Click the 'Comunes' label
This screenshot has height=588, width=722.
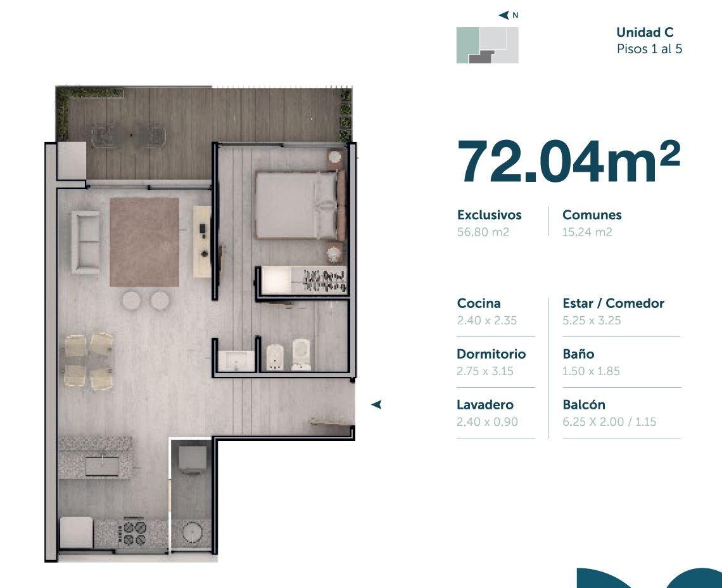[592, 215]
